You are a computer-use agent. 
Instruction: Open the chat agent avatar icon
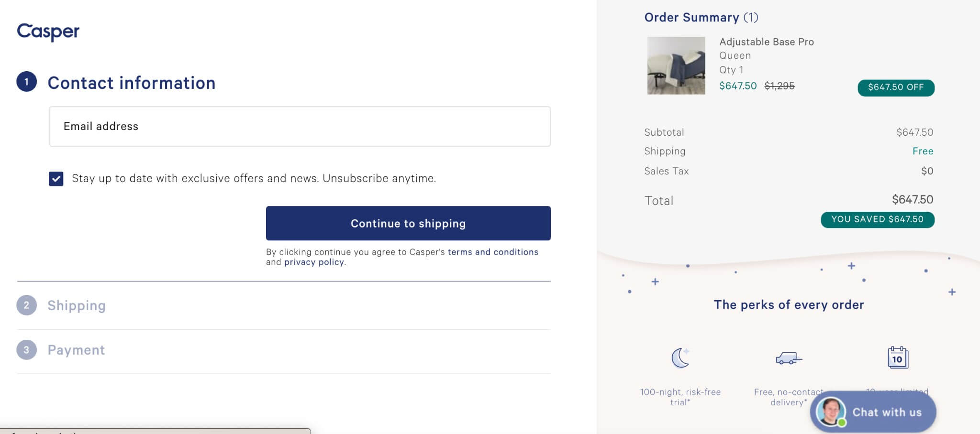[831, 412]
